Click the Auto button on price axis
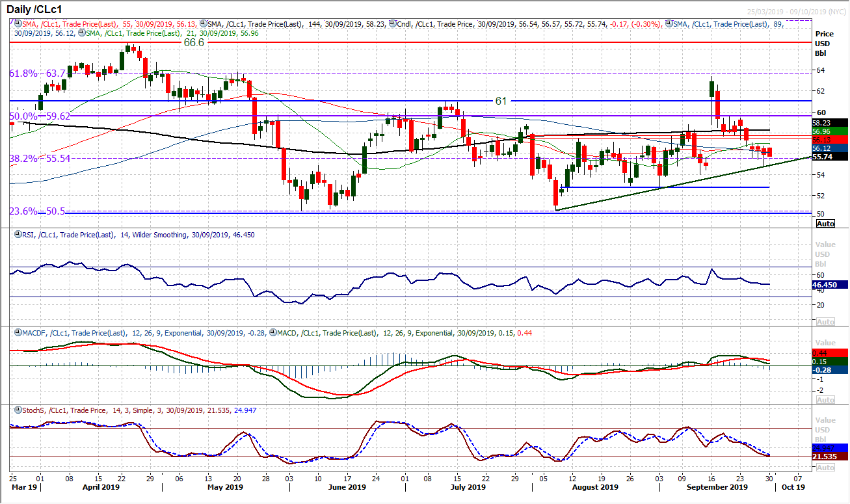850x504 pixels. [825, 223]
